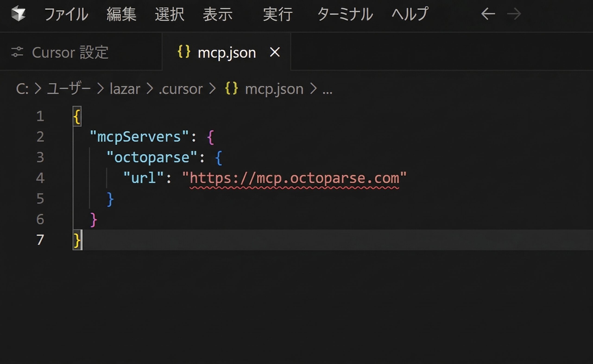Image resolution: width=593 pixels, height=364 pixels.
Task: Click the pink opening brace on line 2
Action: 210,138
